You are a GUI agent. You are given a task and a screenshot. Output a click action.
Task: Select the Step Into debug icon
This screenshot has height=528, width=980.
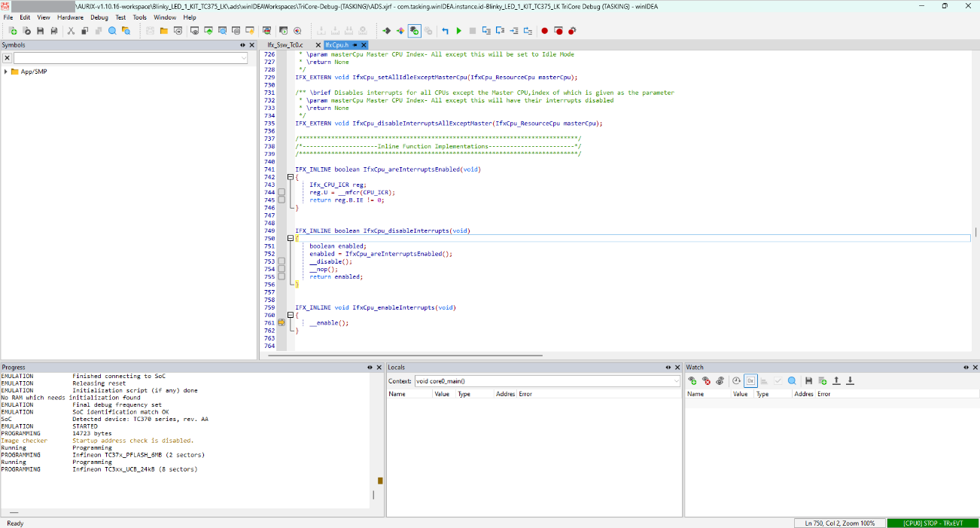(485, 31)
